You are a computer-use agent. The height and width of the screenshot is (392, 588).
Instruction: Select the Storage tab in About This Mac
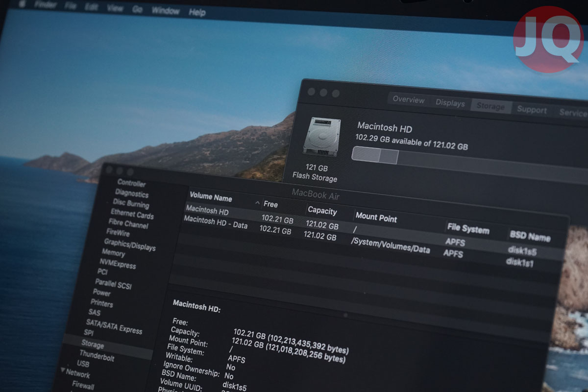490,106
